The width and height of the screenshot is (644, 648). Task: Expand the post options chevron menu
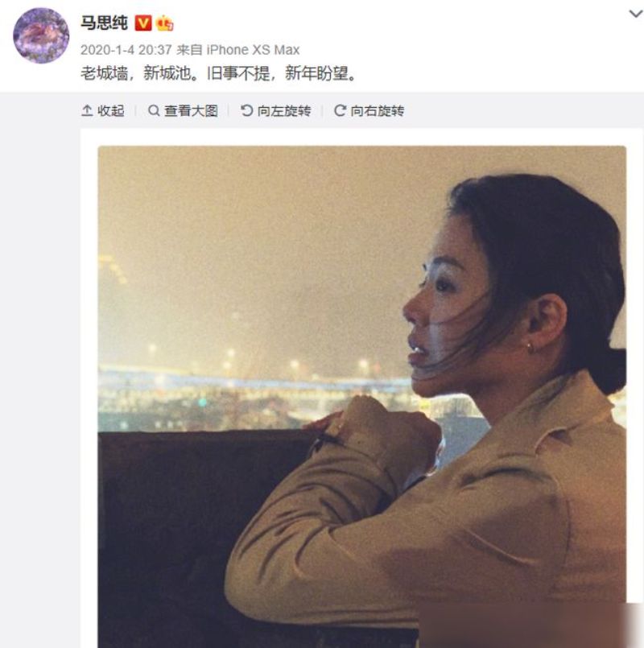click(x=635, y=14)
